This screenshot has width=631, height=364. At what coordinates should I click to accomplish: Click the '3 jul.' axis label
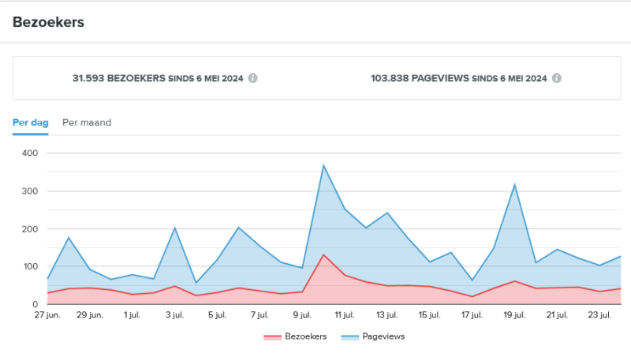point(174,315)
